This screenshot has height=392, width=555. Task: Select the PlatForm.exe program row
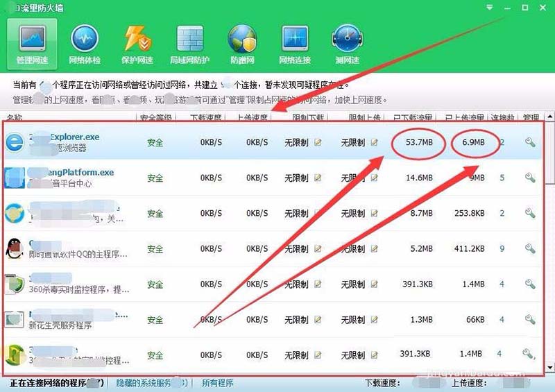(x=69, y=178)
